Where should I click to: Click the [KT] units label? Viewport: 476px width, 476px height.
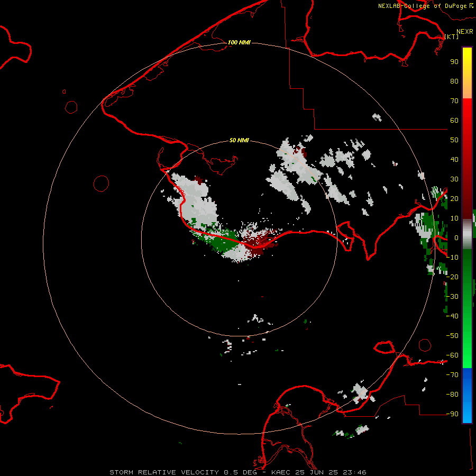click(x=452, y=36)
